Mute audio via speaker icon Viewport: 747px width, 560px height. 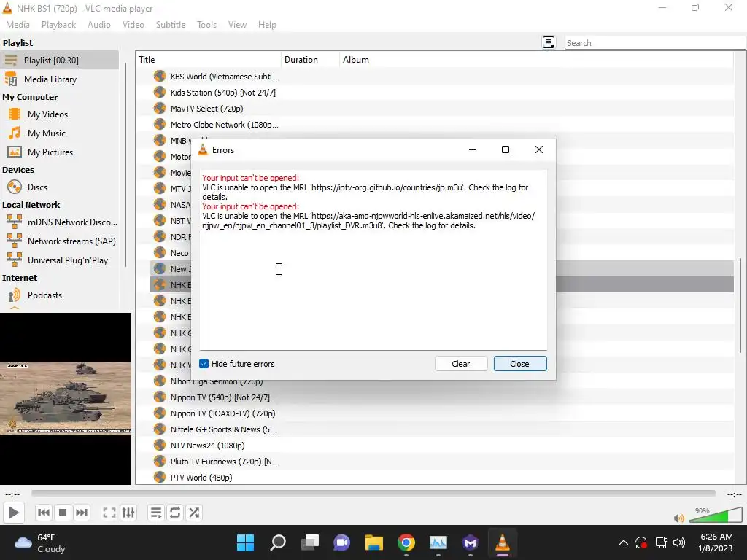click(x=679, y=518)
